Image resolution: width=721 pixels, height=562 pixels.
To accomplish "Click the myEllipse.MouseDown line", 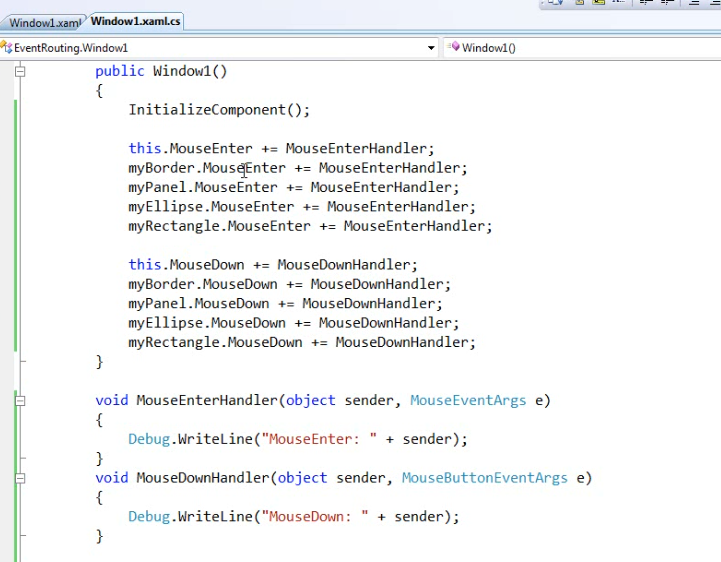I will pos(293,323).
